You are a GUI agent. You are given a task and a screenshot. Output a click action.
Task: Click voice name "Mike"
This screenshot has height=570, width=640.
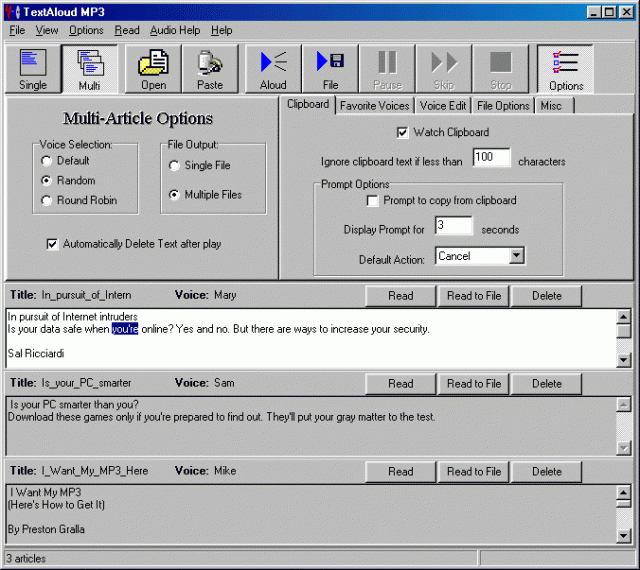(225, 471)
